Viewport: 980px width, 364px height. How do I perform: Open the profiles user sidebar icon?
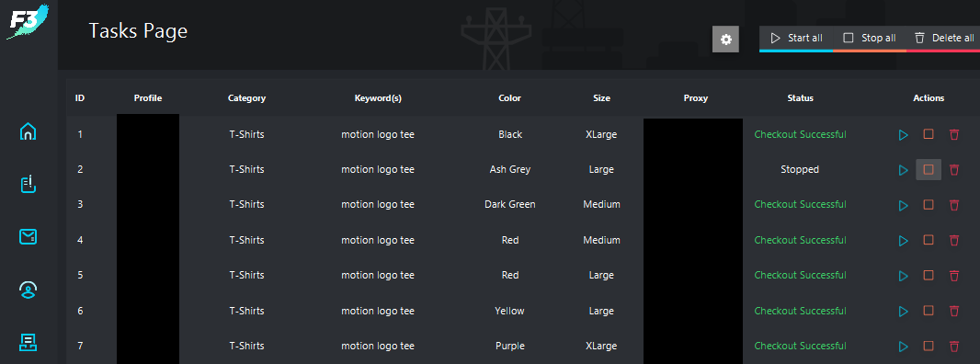28,289
